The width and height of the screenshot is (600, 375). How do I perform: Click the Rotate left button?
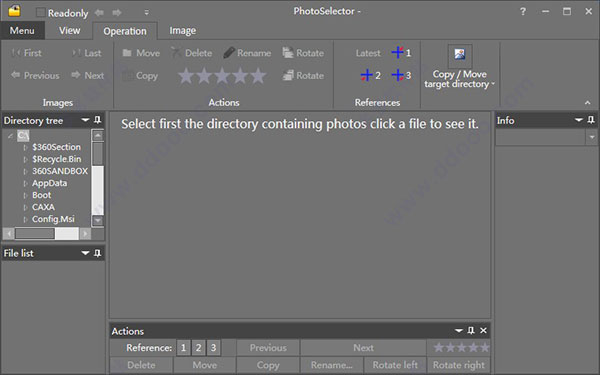pyautogui.click(x=395, y=365)
